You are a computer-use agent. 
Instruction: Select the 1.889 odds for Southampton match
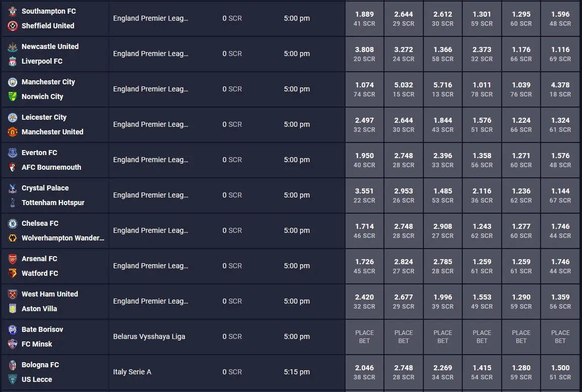(364, 19)
